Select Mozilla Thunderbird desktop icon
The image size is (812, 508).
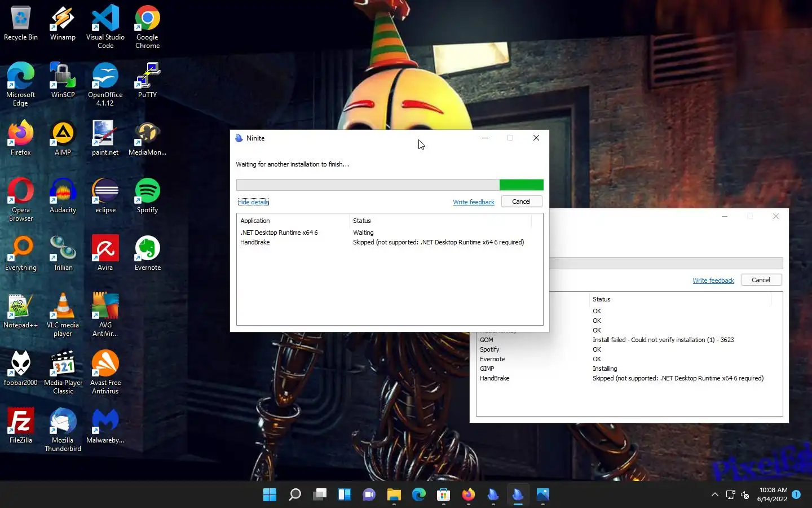click(63, 430)
